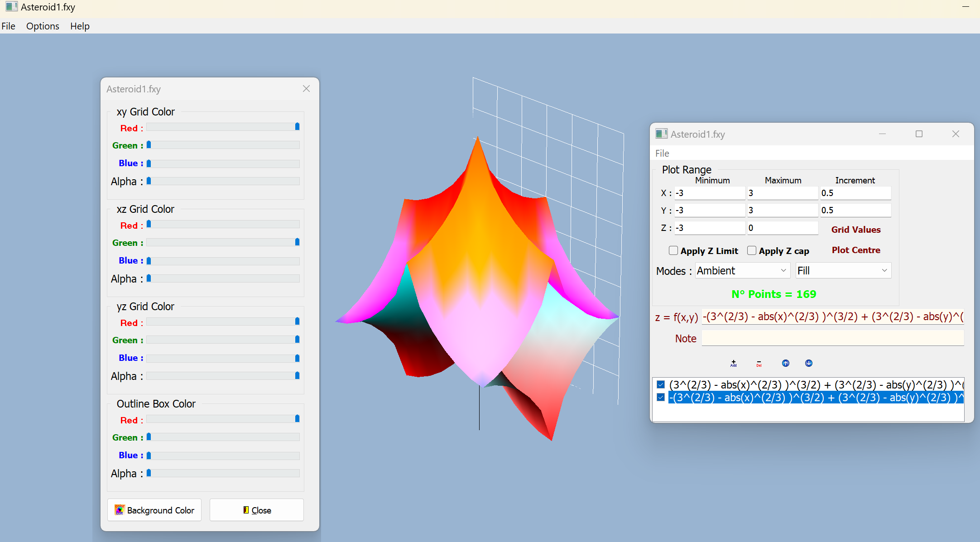Click the Add function icon
The width and height of the screenshot is (980, 542).
pos(733,363)
